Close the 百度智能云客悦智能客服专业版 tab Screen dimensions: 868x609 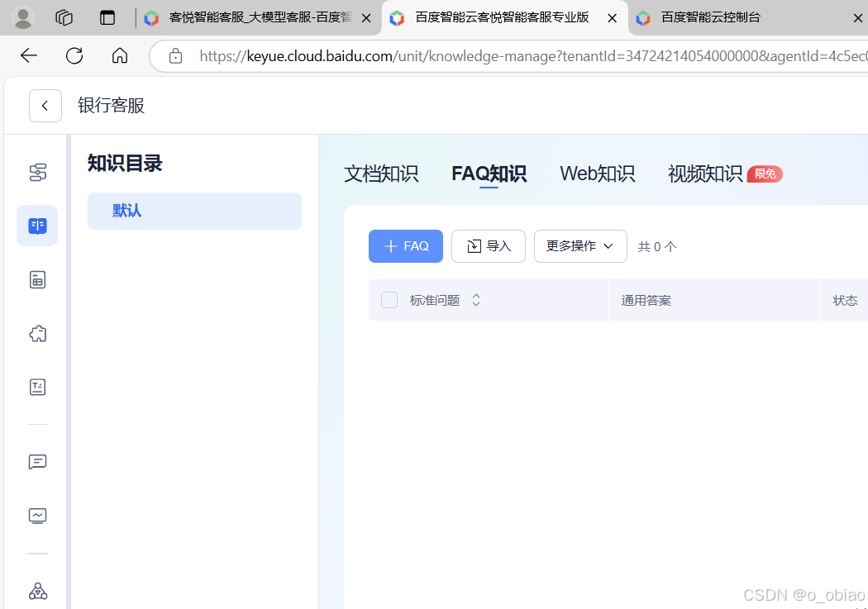tap(613, 18)
